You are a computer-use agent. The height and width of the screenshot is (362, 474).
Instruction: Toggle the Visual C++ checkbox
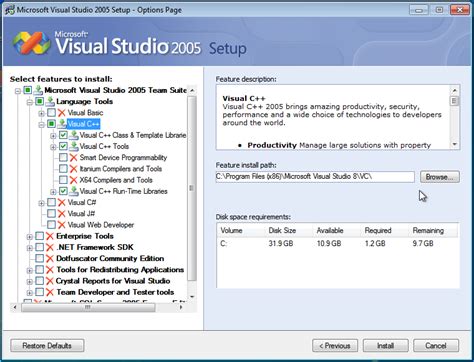pos(51,124)
